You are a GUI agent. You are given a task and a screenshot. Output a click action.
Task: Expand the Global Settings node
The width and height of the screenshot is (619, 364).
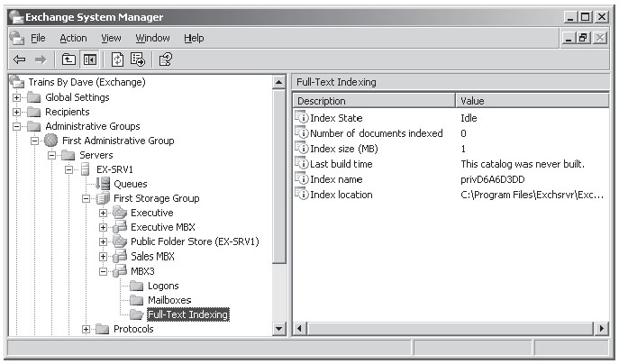(x=16, y=97)
